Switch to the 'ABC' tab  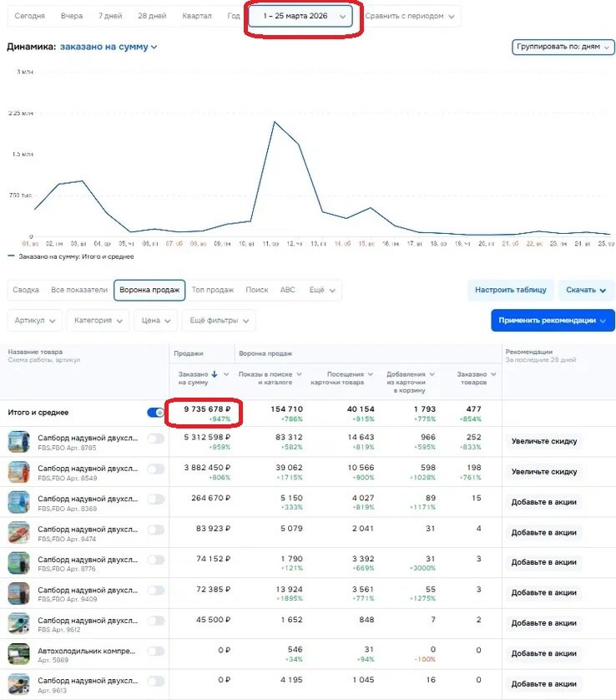(x=288, y=290)
